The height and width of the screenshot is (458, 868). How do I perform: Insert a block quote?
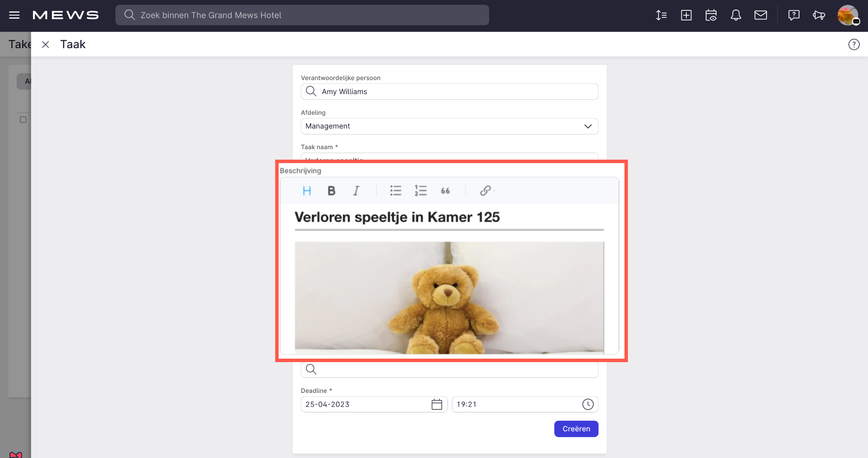click(x=445, y=191)
